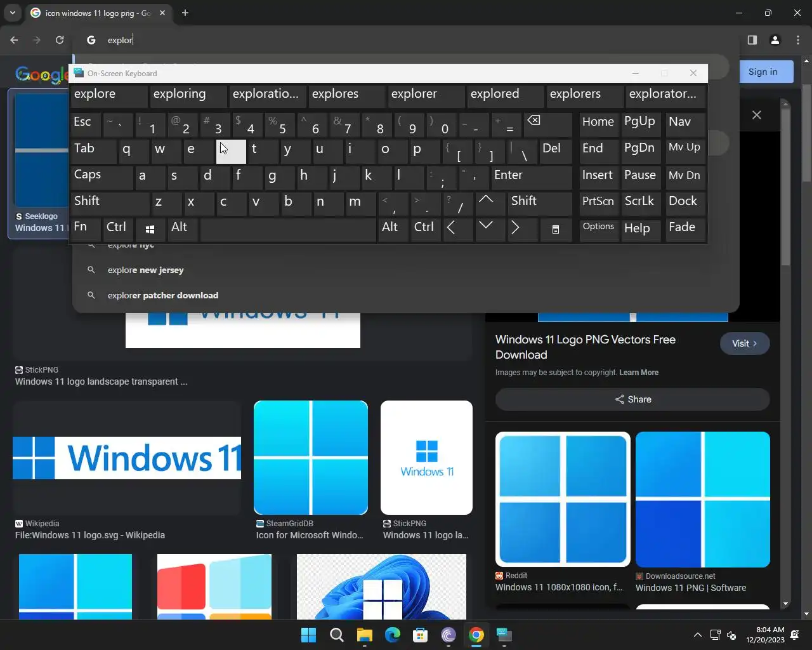Open Microsoft Store from taskbar
The image size is (812, 650).
(420, 635)
